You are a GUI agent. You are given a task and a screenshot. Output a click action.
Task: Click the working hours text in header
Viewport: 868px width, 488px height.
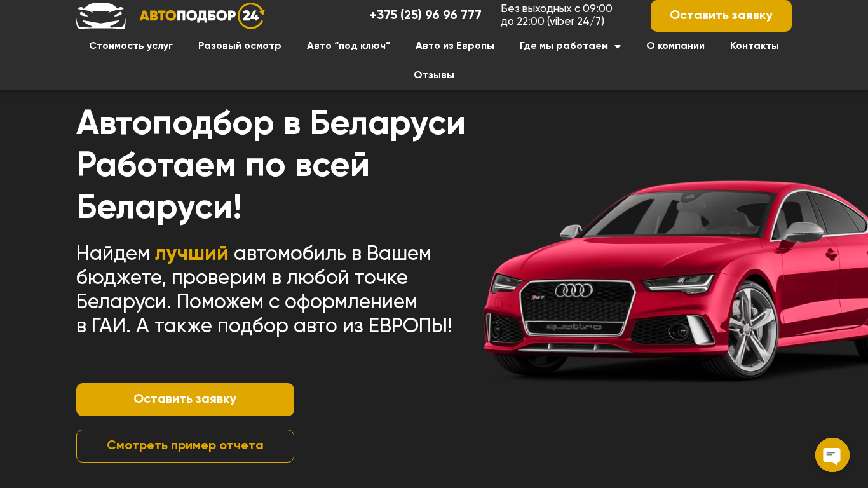(557, 15)
